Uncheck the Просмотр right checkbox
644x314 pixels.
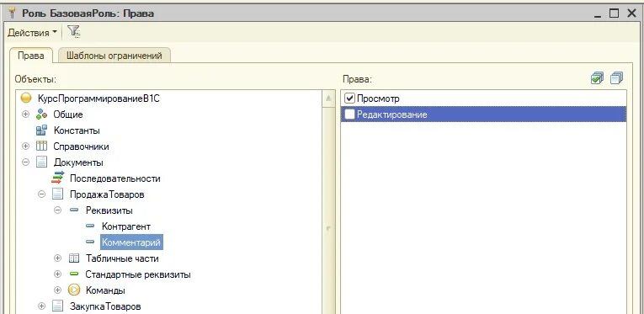350,98
